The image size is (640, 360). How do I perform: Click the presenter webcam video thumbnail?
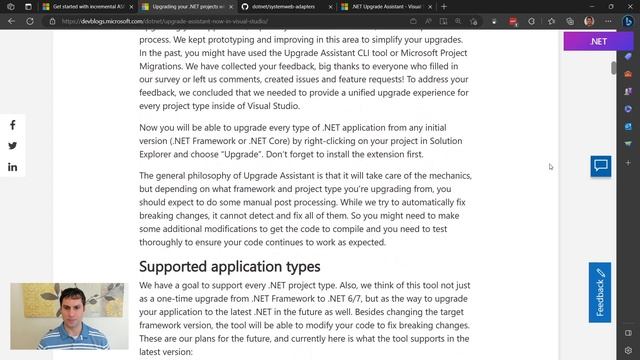click(x=69, y=316)
